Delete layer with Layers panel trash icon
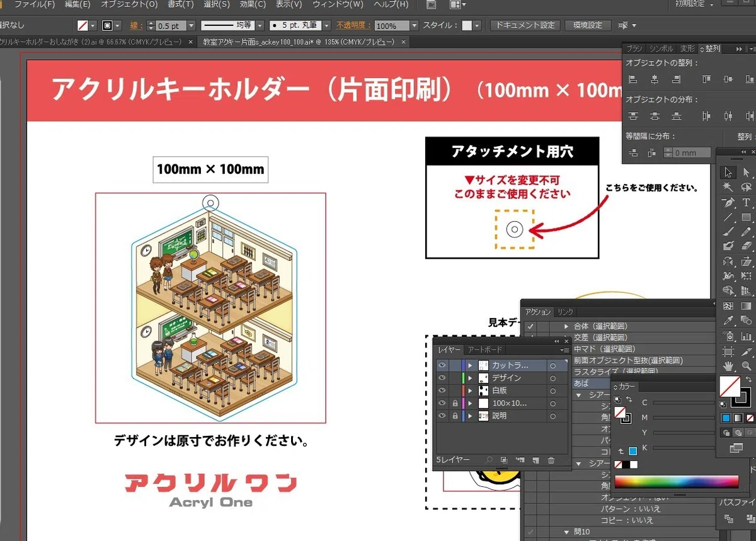The image size is (756, 541). tap(551, 460)
